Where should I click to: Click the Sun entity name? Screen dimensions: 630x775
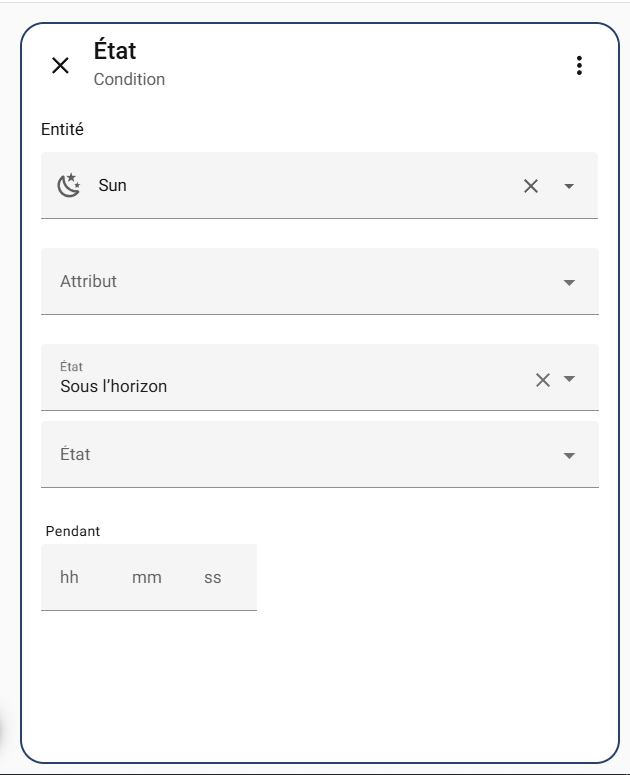112,186
